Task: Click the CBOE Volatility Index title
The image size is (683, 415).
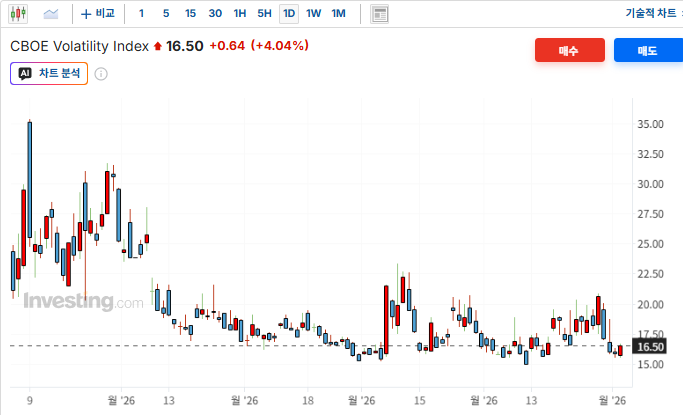Action: (79, 46)
